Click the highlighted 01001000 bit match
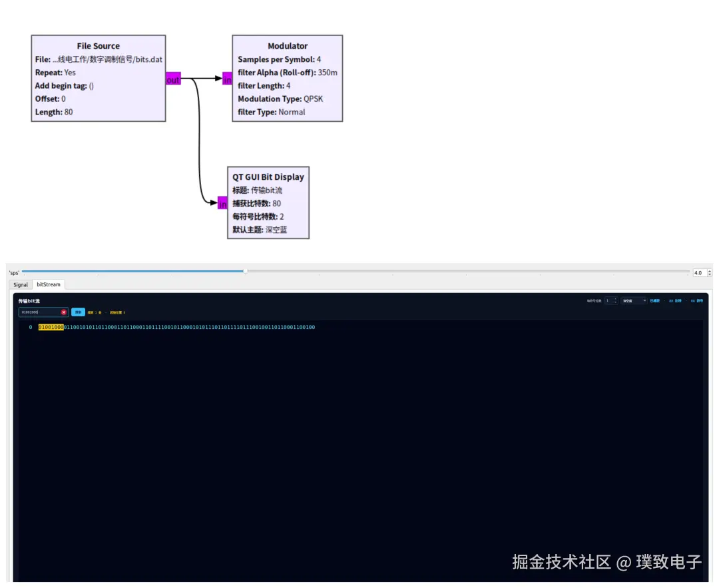Viewport: 719px width, 588px height. point(51,327)
